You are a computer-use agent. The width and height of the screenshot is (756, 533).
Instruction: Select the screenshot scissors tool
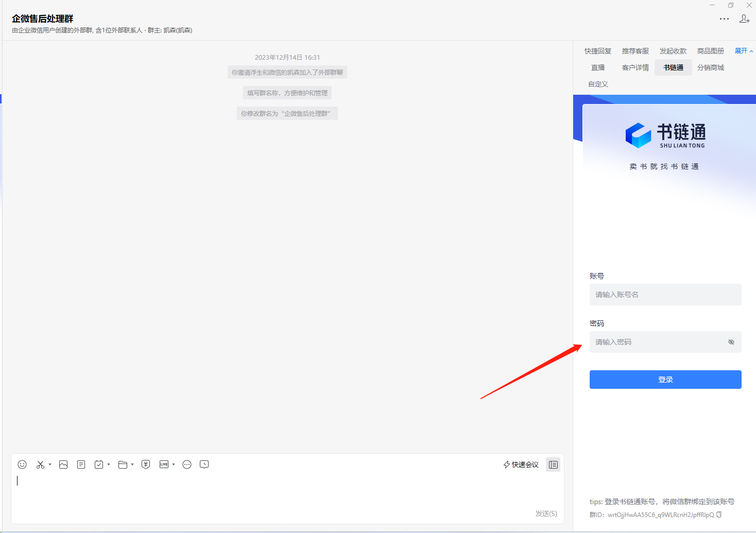40,465
